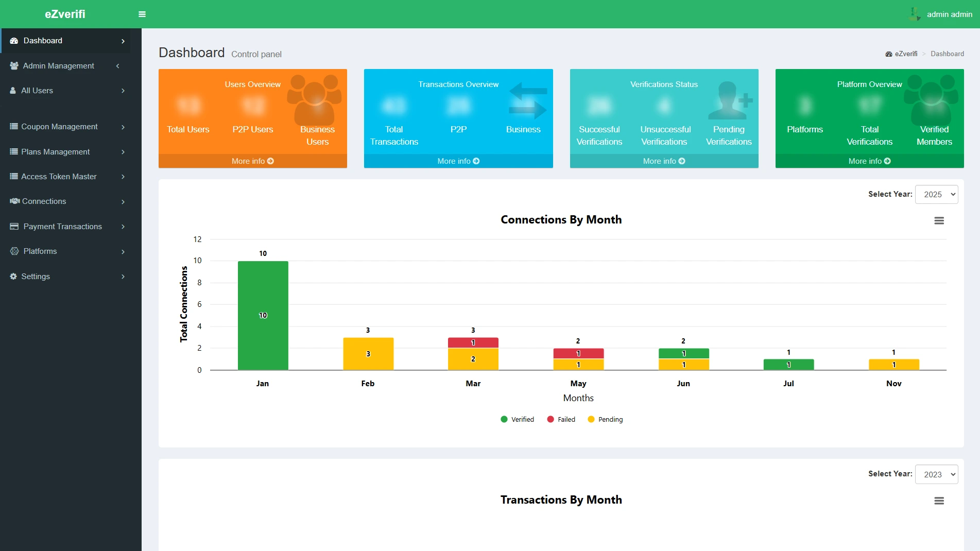Click the red Failed segment of March bar
The image size is (980, 551).
click(x=473, y=343)
